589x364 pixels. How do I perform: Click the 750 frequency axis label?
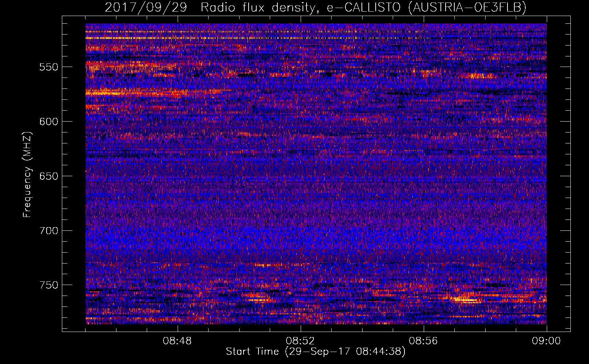click(49, 285)
